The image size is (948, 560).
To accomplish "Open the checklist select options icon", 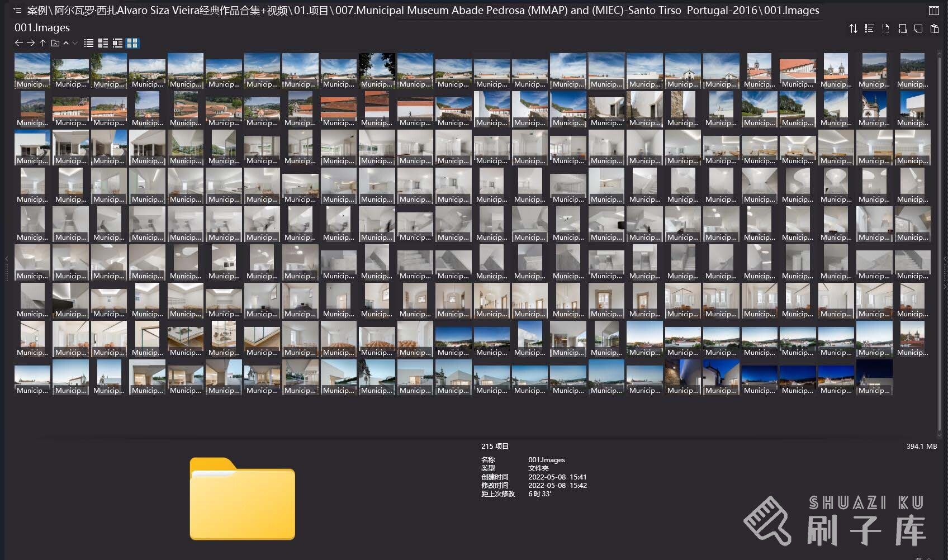I will pyautogui.click(x=869, y=29).
